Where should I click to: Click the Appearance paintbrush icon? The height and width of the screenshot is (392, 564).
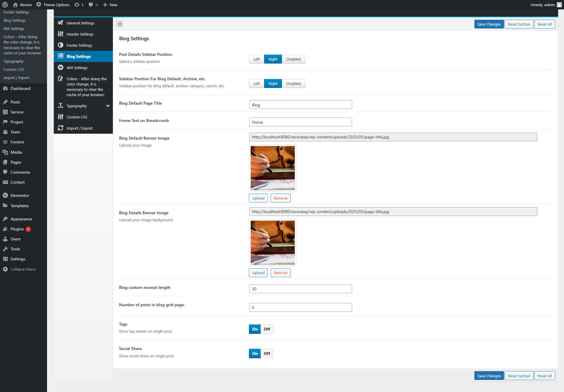[x=5, y=219]
